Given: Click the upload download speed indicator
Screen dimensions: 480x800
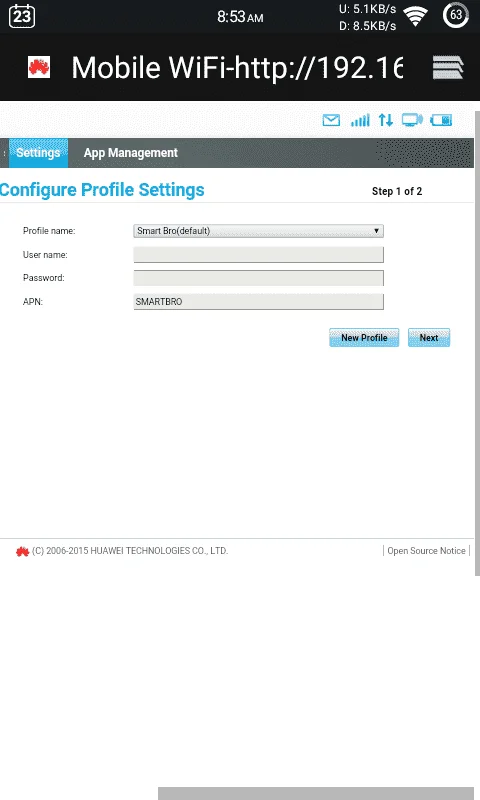Looking at the screenshot, I should [367, 17].
